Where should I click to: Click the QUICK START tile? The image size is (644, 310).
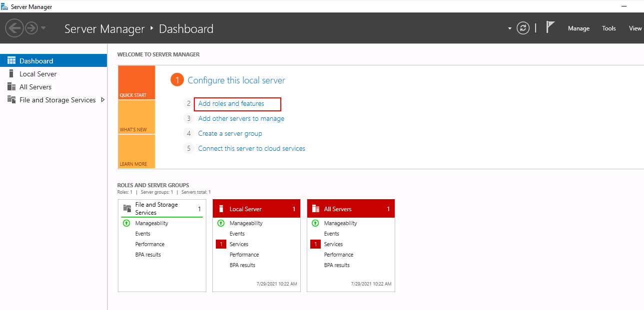pos(136,82)
